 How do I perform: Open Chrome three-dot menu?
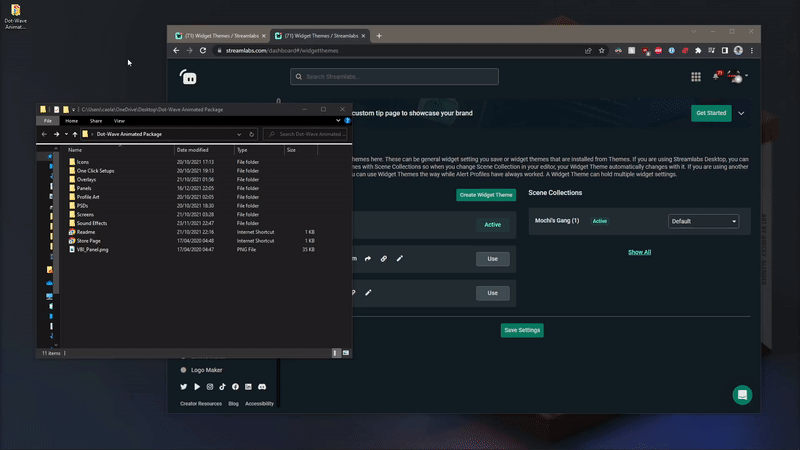click(752, 51)
